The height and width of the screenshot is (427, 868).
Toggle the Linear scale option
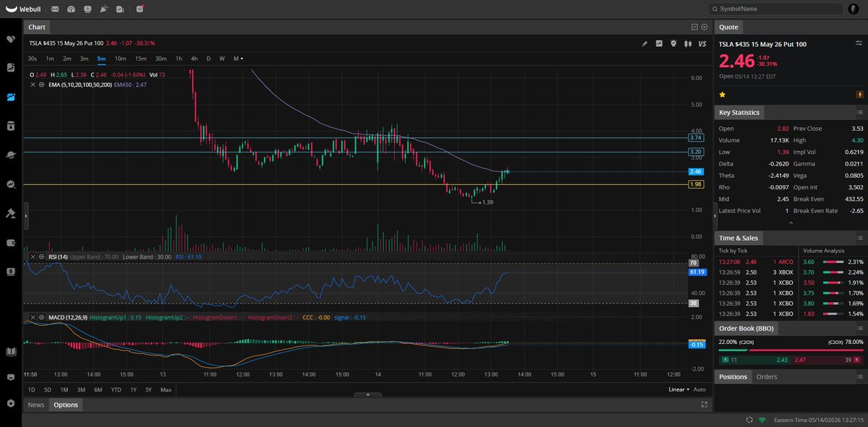point(678,389)
